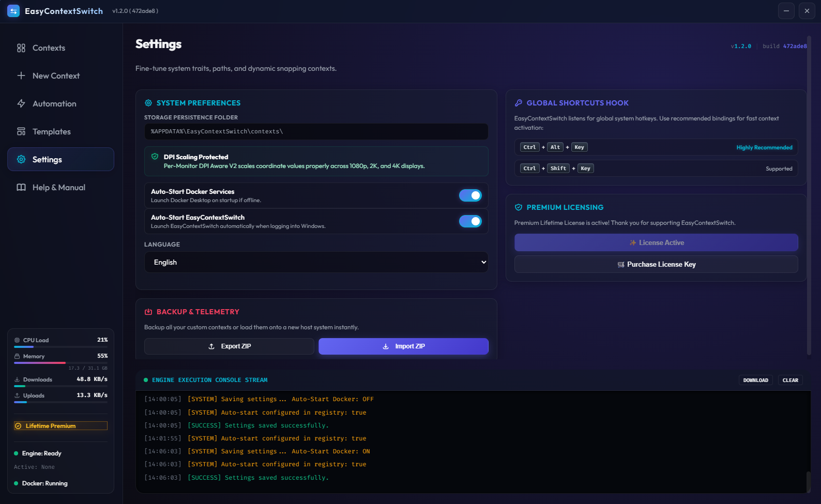This screenshot has width=821, height=504.
Task: Click the cart icon on Purchase License Key
Action: point(621,265)
